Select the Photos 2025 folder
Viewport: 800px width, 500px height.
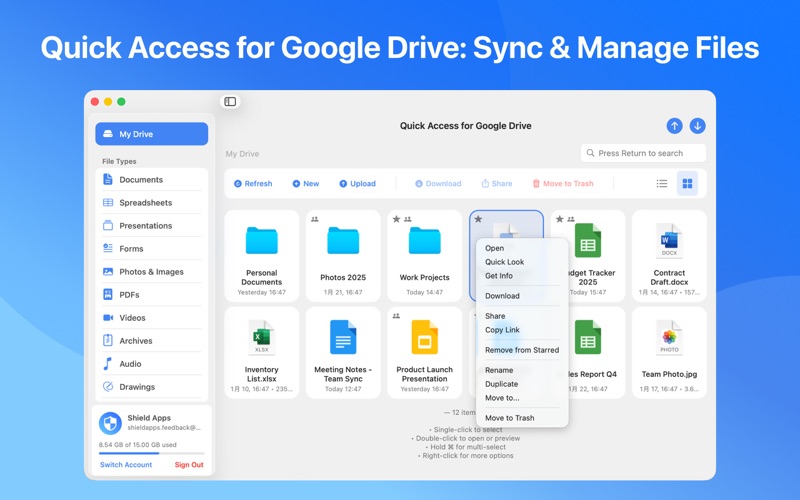343,255
